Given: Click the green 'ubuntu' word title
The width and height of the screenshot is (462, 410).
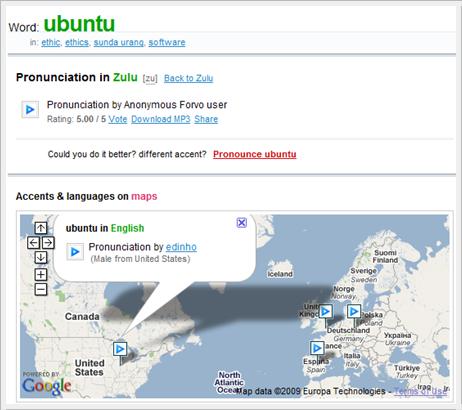Looking at the screenshot, I should pyautogui.click(x=79, y=24).
